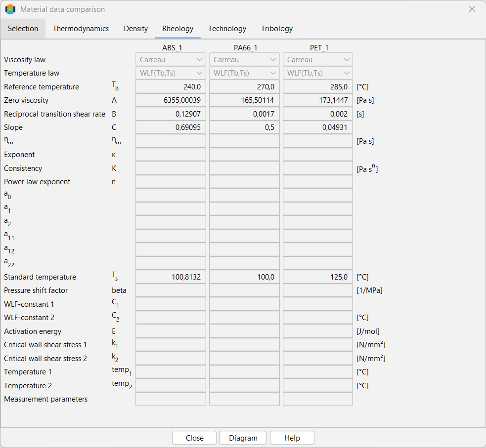Open the Diagram view
Image resolution: width=486 pixels, height=448 pixels.
(x=243, y=438)
